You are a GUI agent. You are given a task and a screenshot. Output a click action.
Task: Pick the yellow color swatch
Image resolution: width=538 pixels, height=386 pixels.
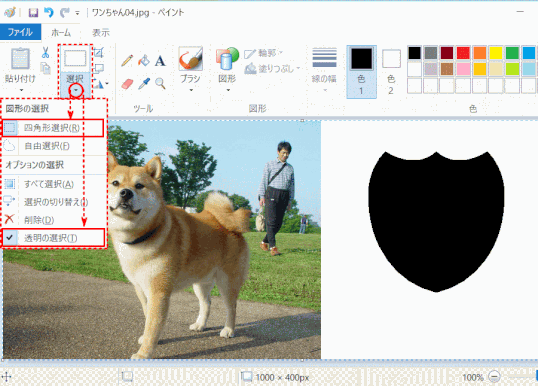(x=496, y=53)
